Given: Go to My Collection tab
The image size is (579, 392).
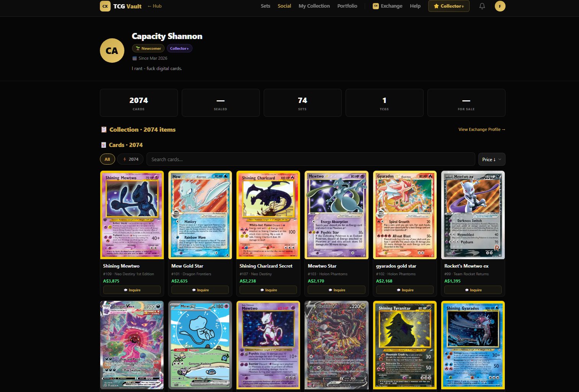Looking at the screenshot, I should click(314, 6).
